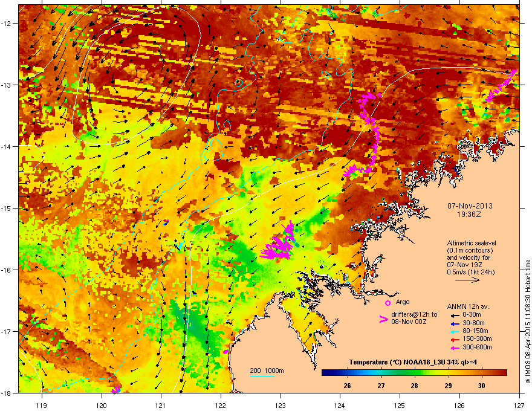The image size is (532, 411).
Task: Click the '119' longitude axis label
Action: (x=42, y=405)
